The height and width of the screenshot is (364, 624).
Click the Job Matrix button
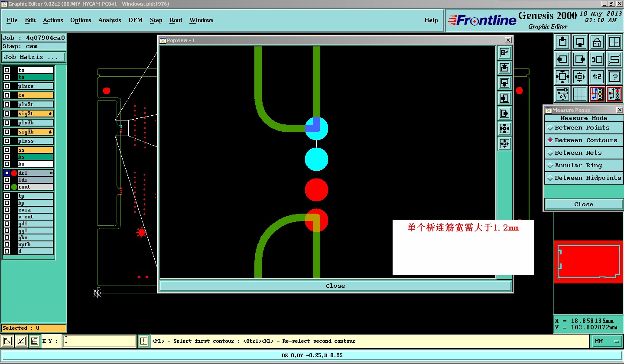(x=34, y=57)
